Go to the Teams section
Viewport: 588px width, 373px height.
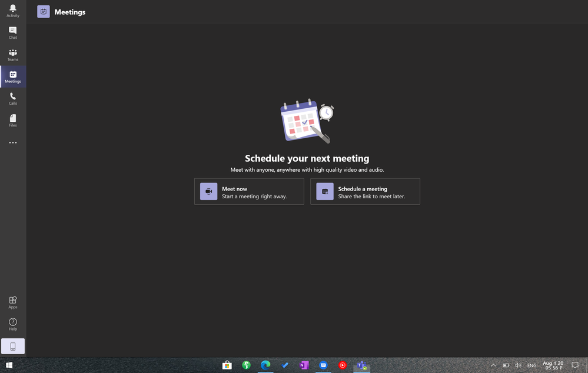click(x=13, y=55)
